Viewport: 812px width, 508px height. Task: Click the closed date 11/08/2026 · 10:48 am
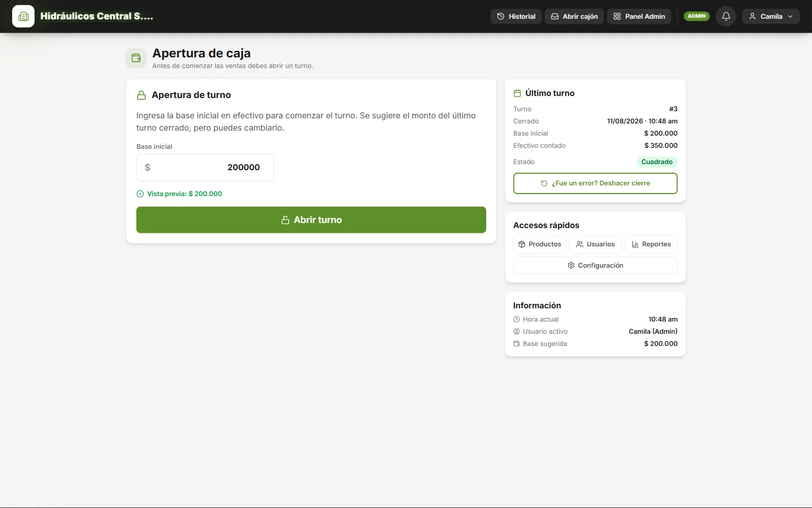pyautogui.click(x=642, y=121)
